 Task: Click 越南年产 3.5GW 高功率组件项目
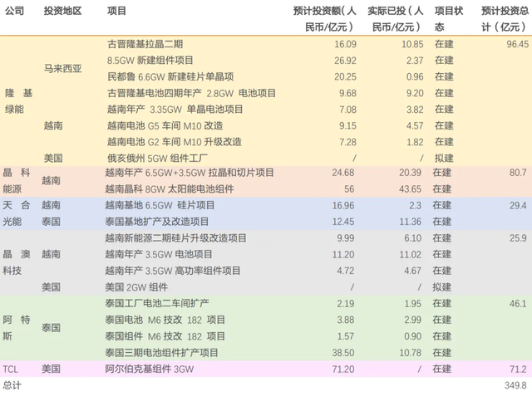pyautogui.click(x=173, y=271)
